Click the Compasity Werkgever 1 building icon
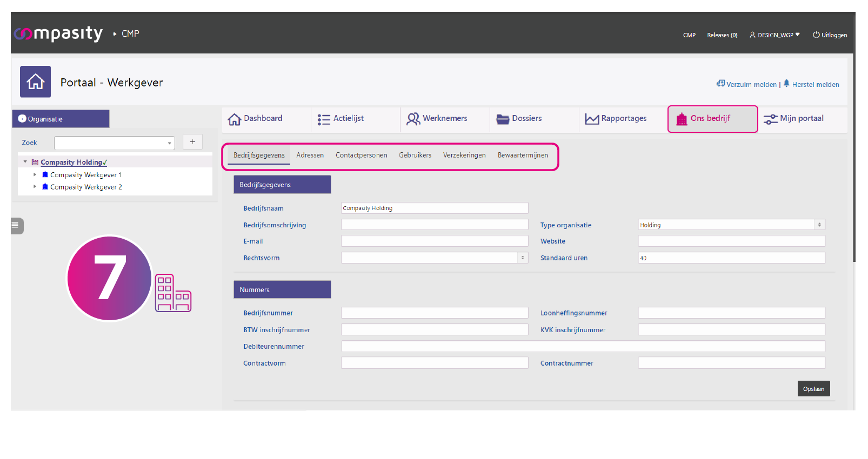This screenshot has height=459, width=868. pos(45,174)
